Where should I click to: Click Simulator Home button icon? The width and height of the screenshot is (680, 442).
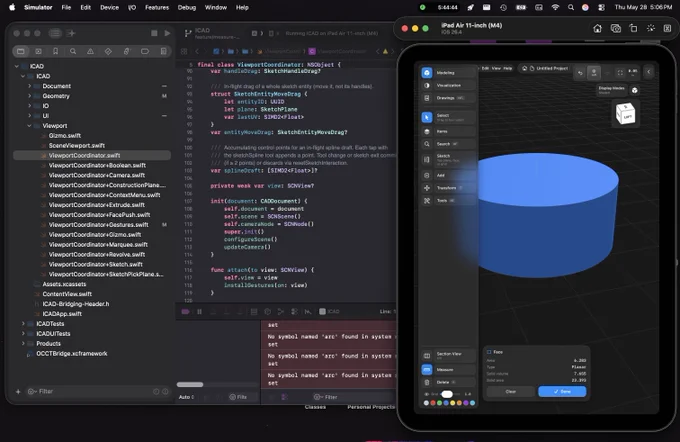(597, 28)
